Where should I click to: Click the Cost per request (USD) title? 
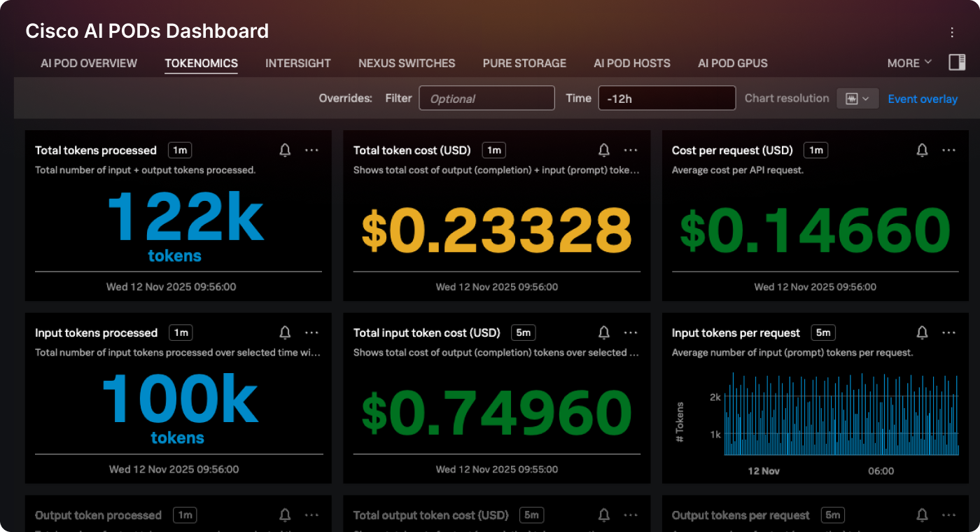click(732, 150)
